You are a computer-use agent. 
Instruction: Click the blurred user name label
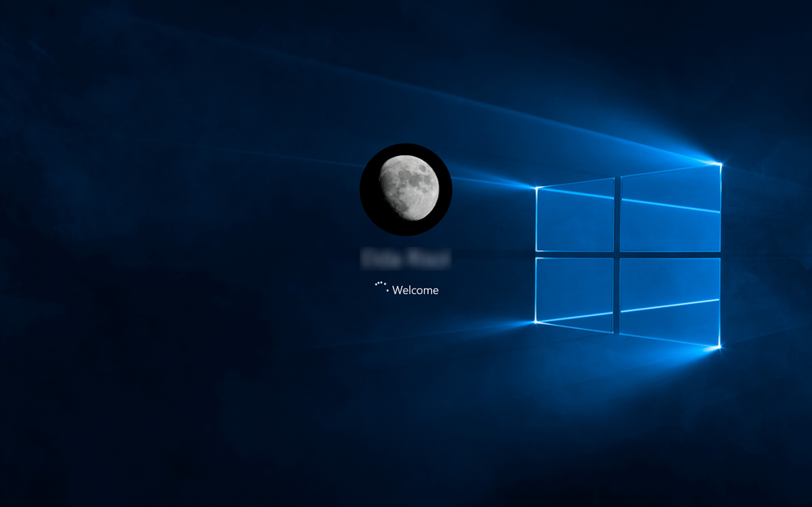(405, 258)
